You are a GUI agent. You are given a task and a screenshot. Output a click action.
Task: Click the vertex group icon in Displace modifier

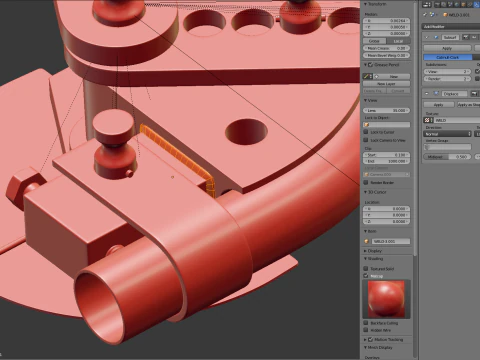(x=428, y=147)
